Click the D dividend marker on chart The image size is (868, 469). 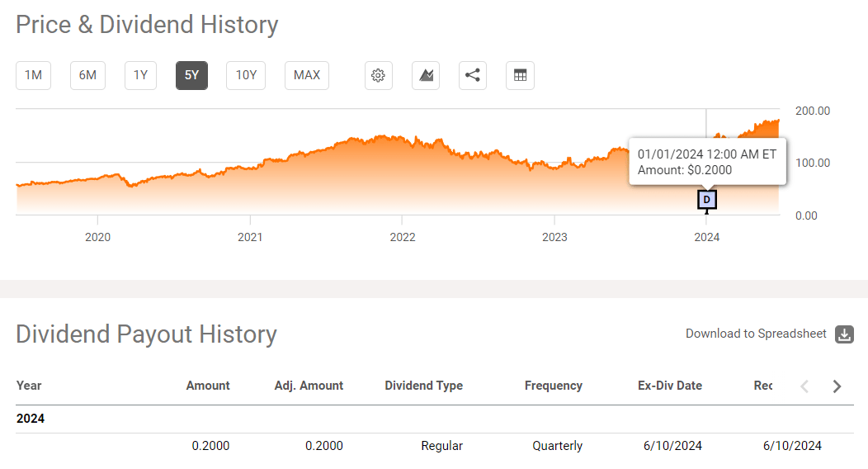coord(706,200)
